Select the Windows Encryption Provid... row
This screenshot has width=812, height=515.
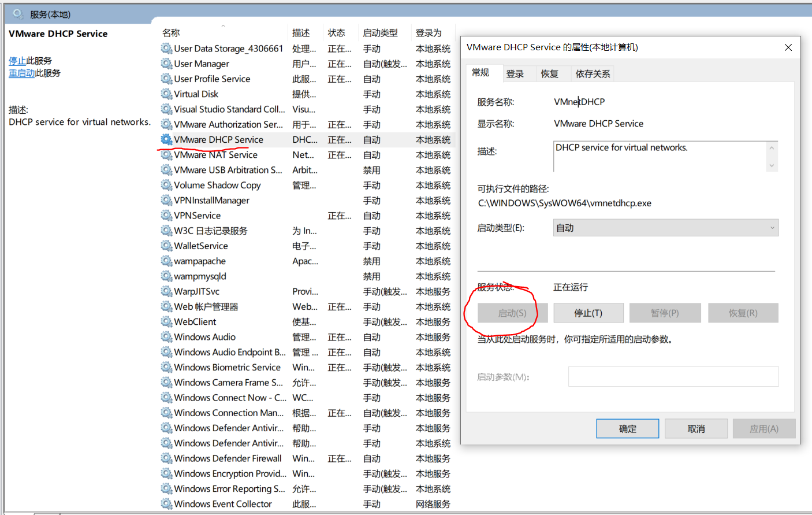(x=307, y=473)
